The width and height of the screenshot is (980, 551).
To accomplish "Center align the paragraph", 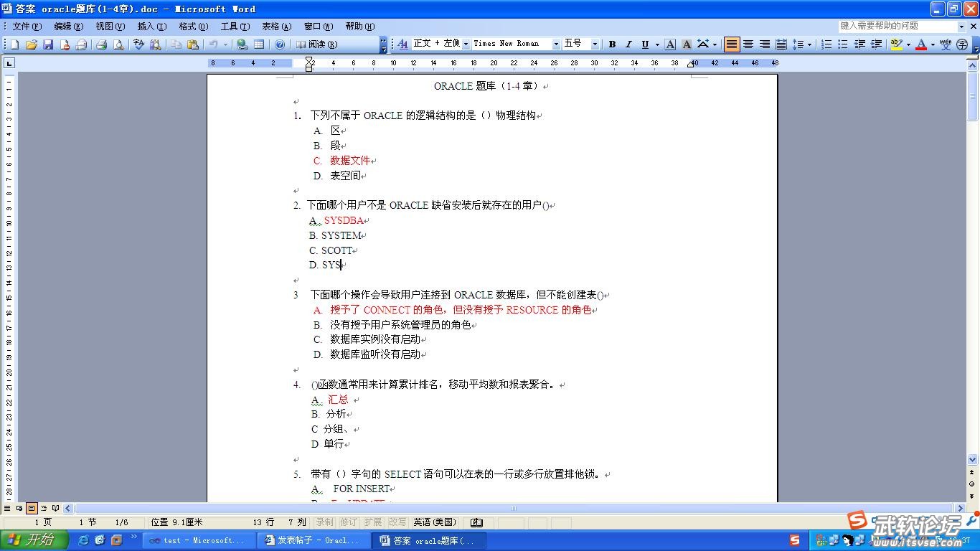I will click(748, 44).
